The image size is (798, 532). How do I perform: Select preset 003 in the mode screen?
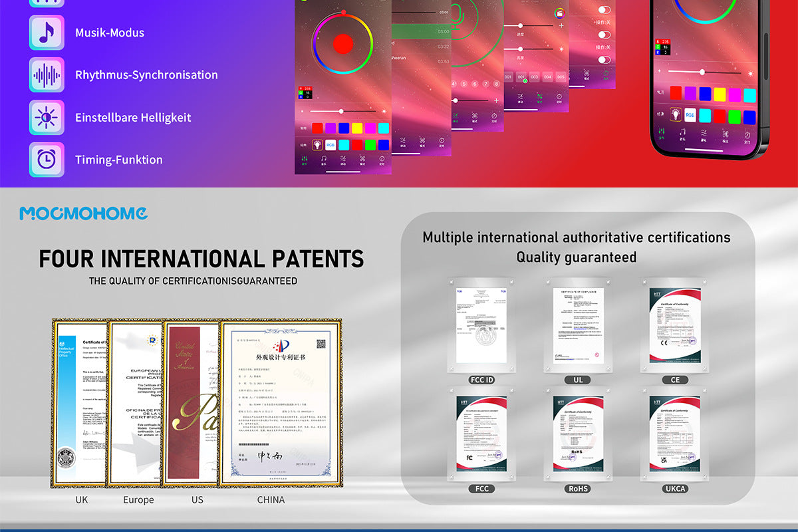pyautogui.click(x=534, y=77)
